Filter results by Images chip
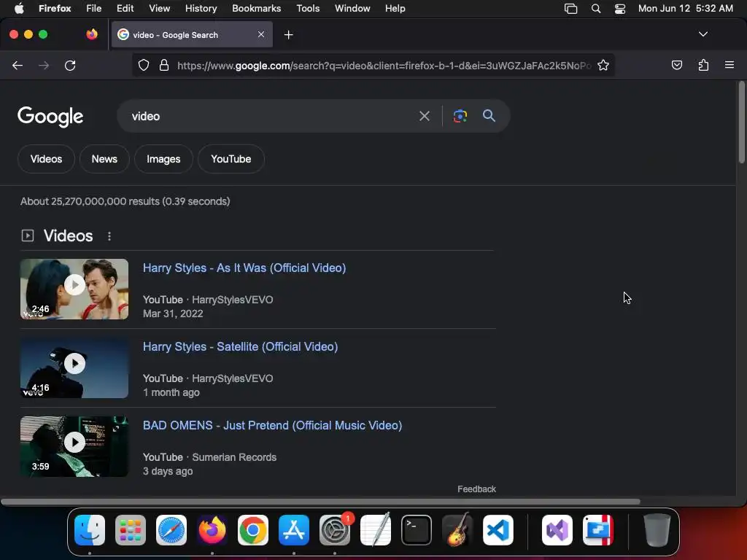The height and width of the screenshot is (560, 747). pyautogui.click(x=163, y=159)
